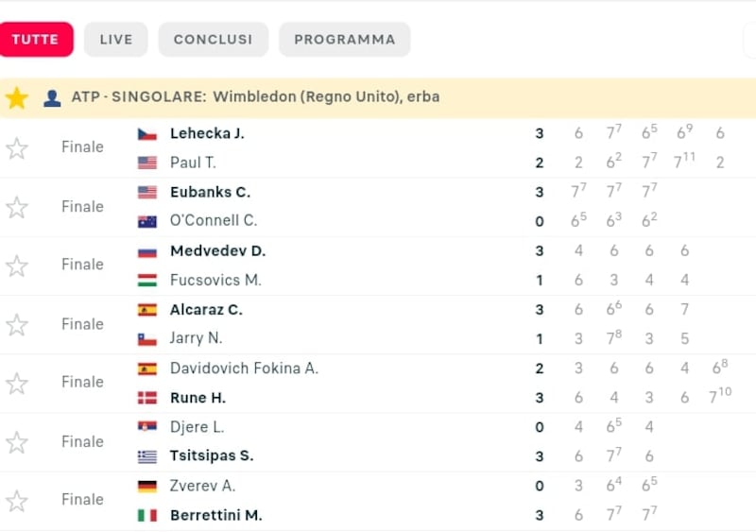The height and width of the screenshot is (532, 756).
Task: Favorite the Lehecka vs Paul match star
Action: (17, 148)
